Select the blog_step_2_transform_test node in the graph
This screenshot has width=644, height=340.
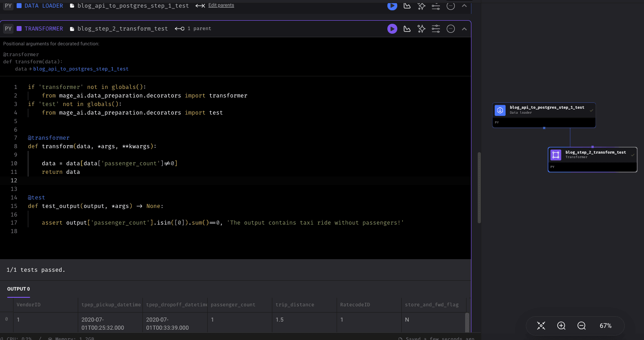(592, 159)
